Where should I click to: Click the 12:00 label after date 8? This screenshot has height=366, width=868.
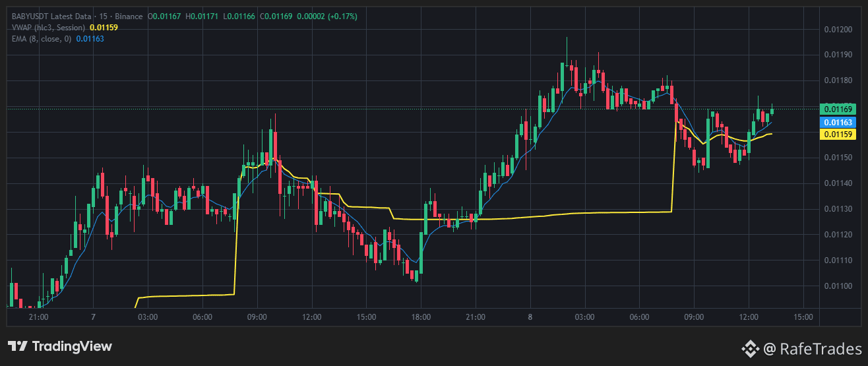(749, 317)
